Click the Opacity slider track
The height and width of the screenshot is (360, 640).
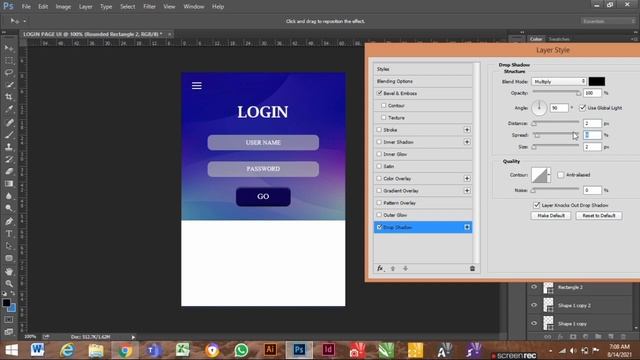(x=556, y=93)
